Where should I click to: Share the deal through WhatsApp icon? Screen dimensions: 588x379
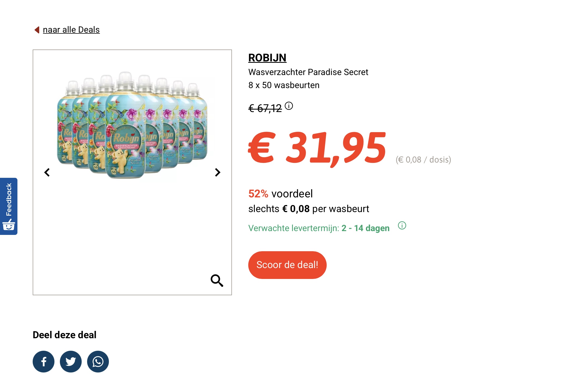tap(97, 362)
